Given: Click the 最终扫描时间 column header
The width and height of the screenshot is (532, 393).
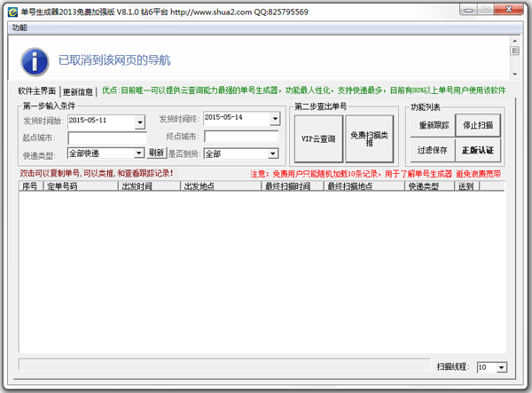Looking at the screenshot, I should click(293, 187).
